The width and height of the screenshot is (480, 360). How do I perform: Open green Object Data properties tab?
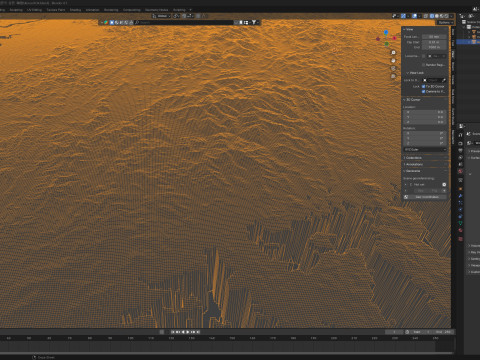(x=460, y=223)
